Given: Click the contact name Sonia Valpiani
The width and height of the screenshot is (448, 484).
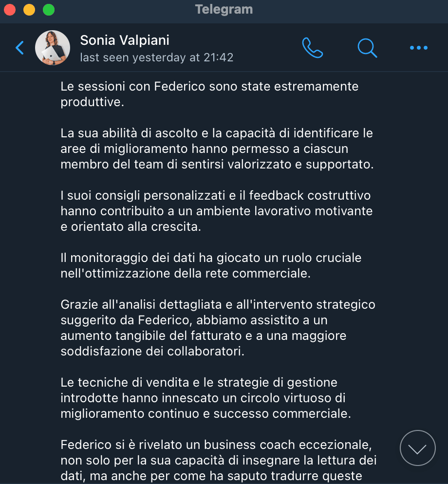Looking at the screenshot, I should (125, 40).
